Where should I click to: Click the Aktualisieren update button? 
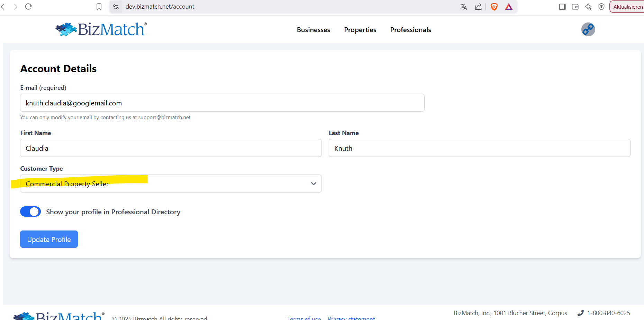click(x=627, y=7)
